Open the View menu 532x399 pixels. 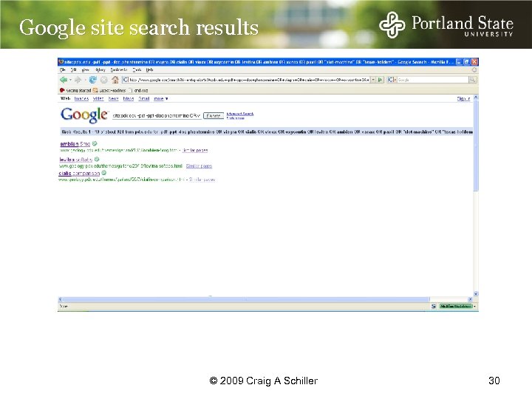coord(86,70)
